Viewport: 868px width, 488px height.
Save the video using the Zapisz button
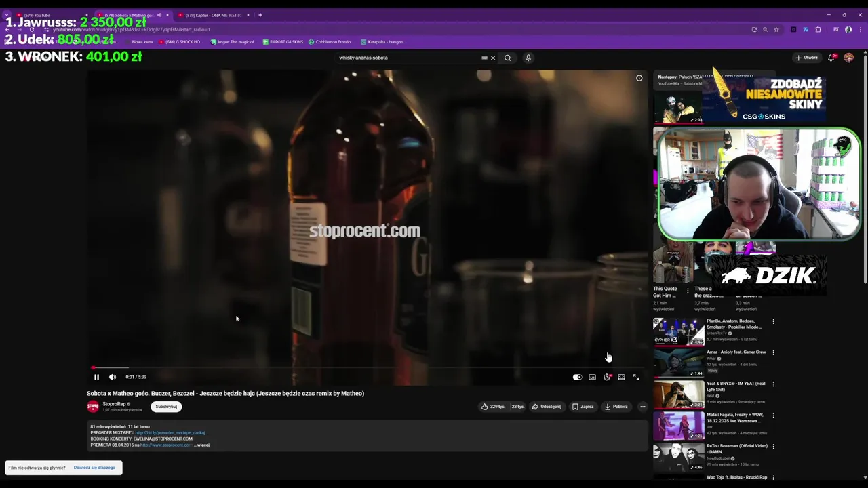[583, 407]
